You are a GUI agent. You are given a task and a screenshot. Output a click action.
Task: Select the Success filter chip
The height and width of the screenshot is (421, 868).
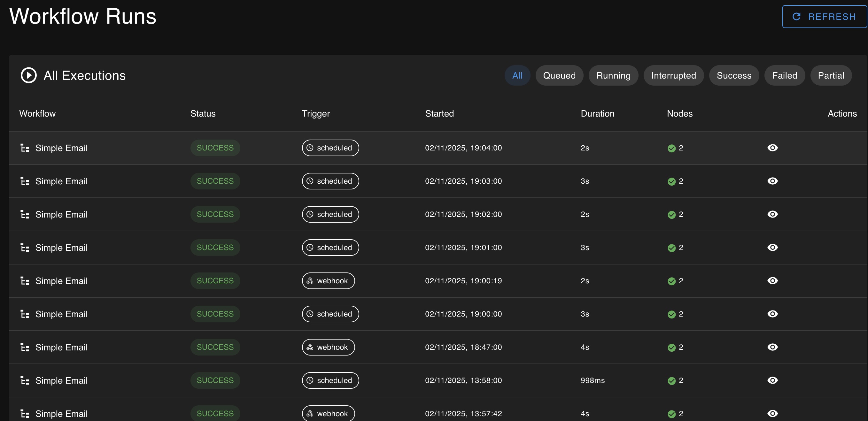(x=734, y=75)
